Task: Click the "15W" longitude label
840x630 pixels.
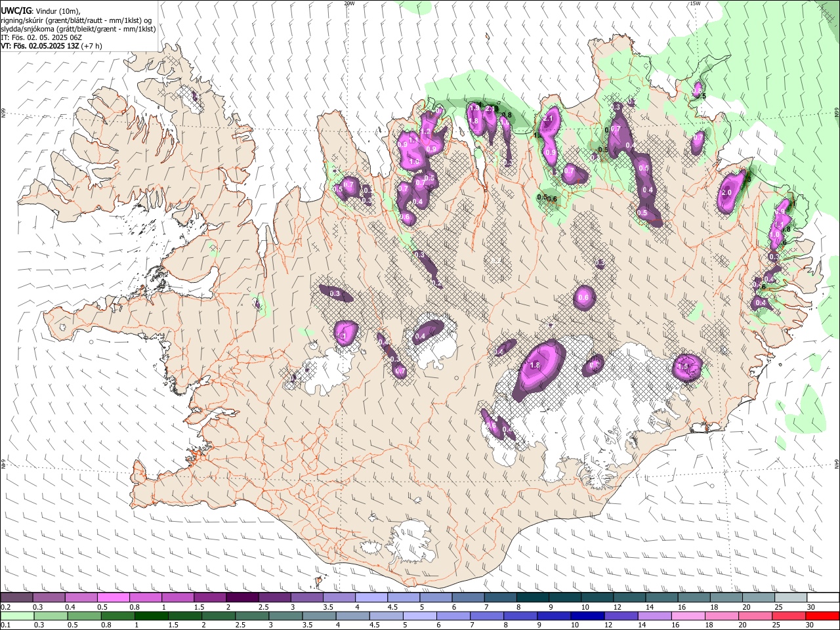Action: point(695,3)
